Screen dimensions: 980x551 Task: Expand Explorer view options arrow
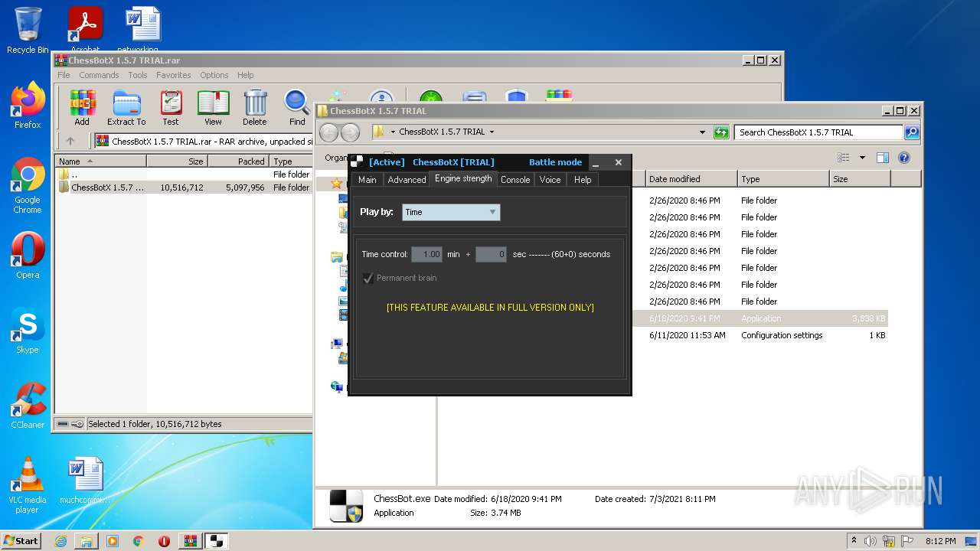(x=862, y=158)
